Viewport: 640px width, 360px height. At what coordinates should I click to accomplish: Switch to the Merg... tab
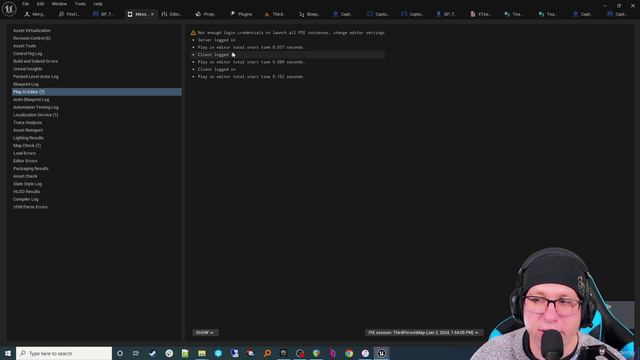coord(35,14)
